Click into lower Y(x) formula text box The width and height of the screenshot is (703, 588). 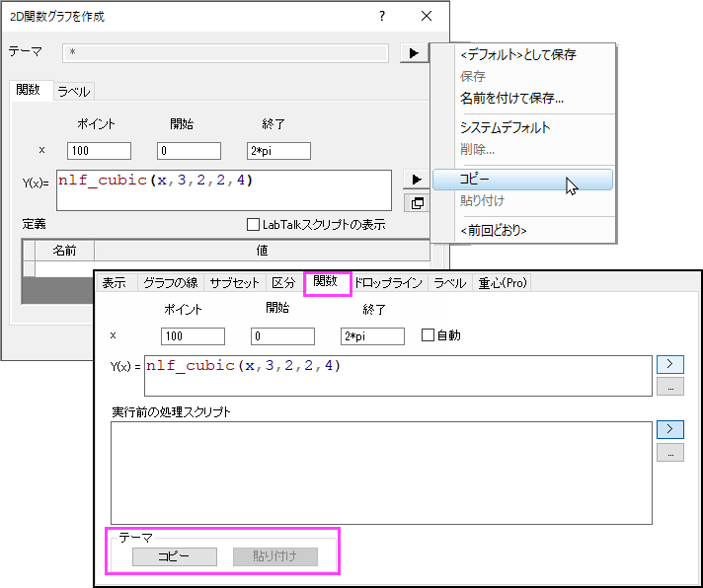pos(398,376)
